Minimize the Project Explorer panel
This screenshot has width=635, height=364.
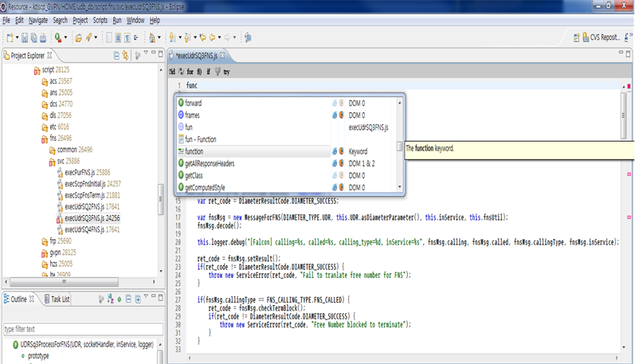point(153,53)
